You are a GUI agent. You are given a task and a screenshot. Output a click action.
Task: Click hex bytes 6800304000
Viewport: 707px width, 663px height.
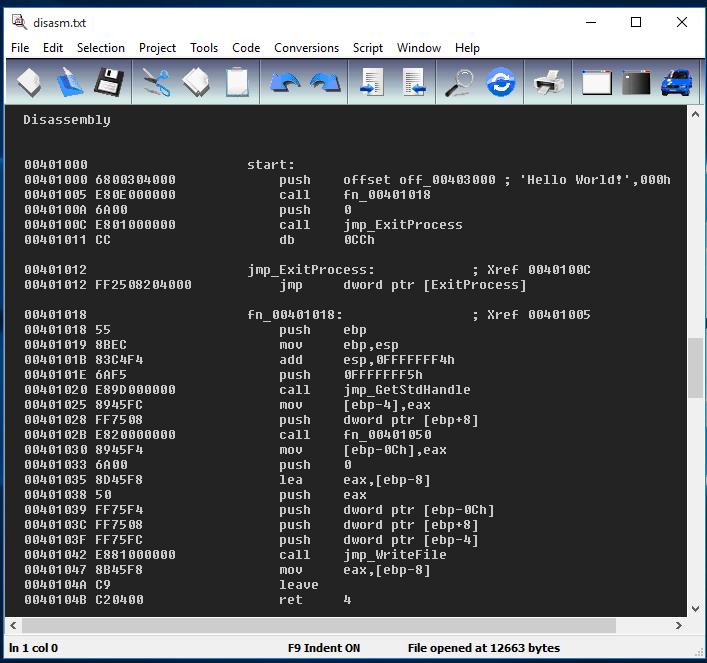[x=135, y=180]
